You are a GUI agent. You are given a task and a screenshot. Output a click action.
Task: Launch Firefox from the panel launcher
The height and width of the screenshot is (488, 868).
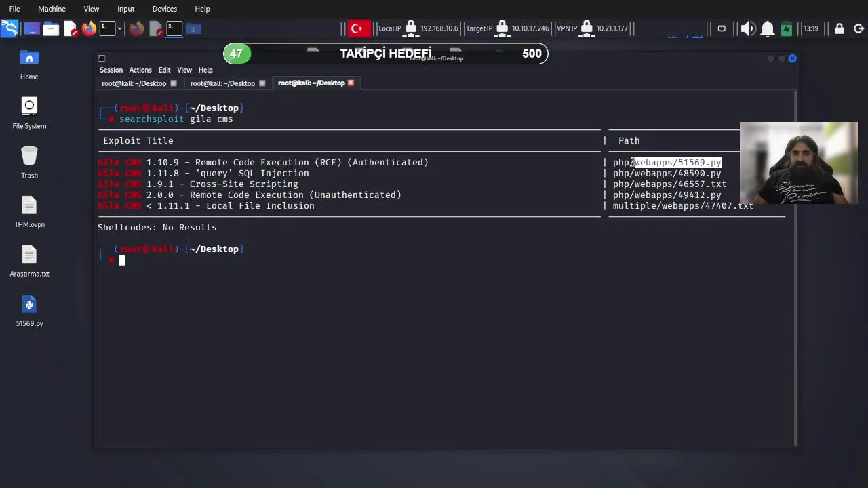(89, 28)
